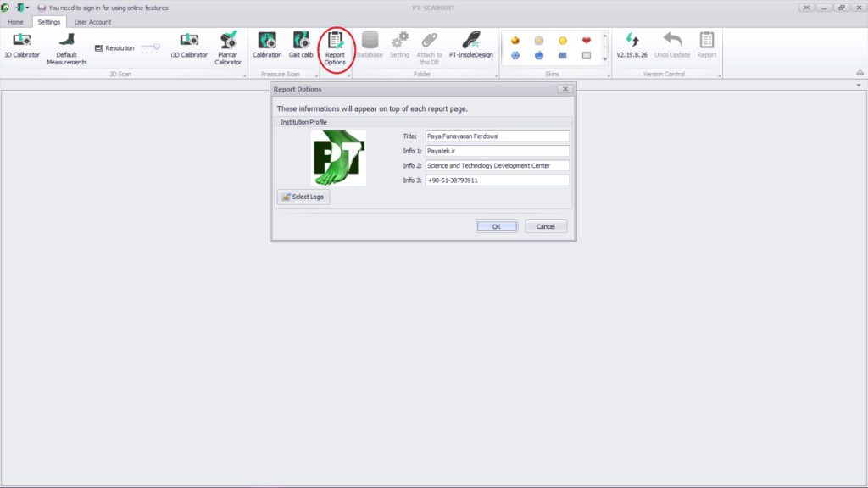Select the Settings tab
The width and height of the screenshot is (868, 488).
(48, 22)
